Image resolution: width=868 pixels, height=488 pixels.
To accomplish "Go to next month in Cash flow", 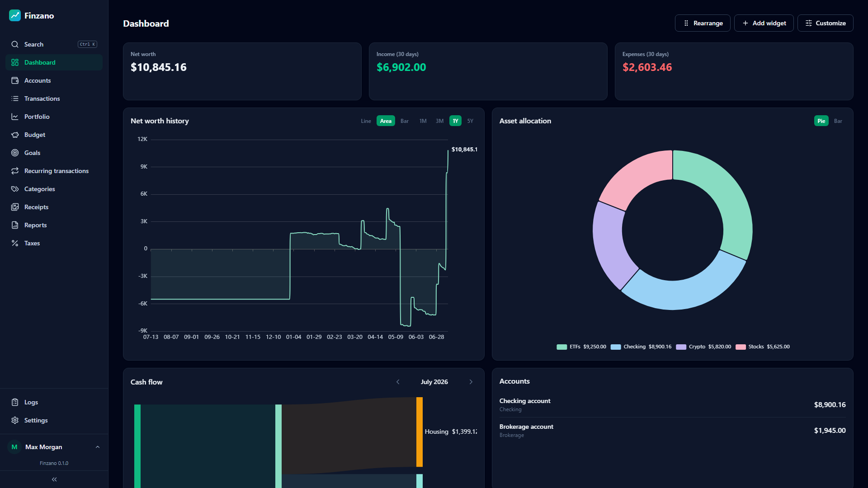I will [471, 382].
